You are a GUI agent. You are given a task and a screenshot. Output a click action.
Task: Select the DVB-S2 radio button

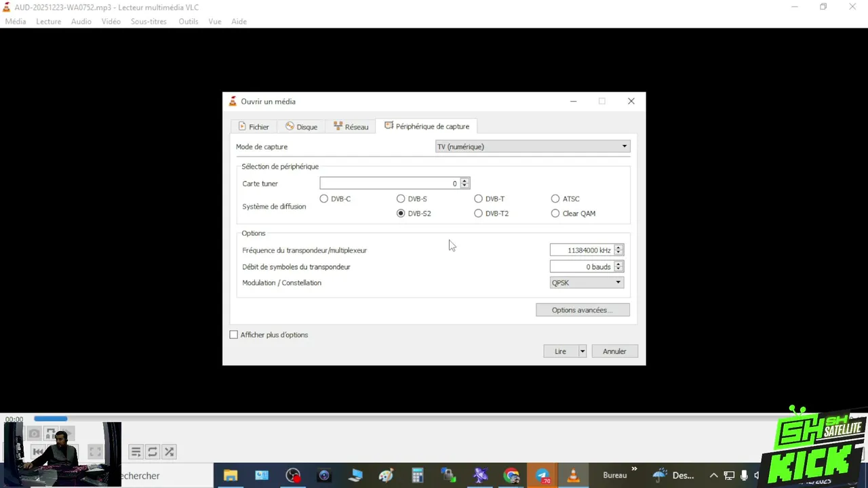401,213
